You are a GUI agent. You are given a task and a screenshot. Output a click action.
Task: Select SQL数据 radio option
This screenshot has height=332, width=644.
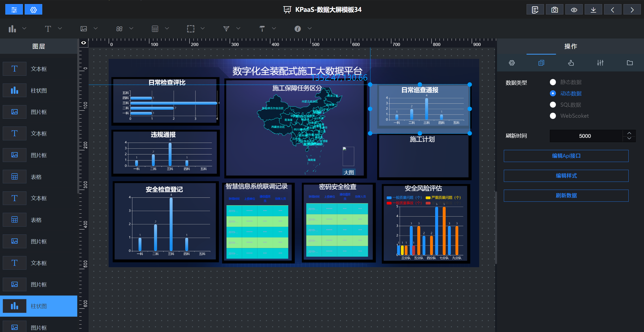click(553, 105)
